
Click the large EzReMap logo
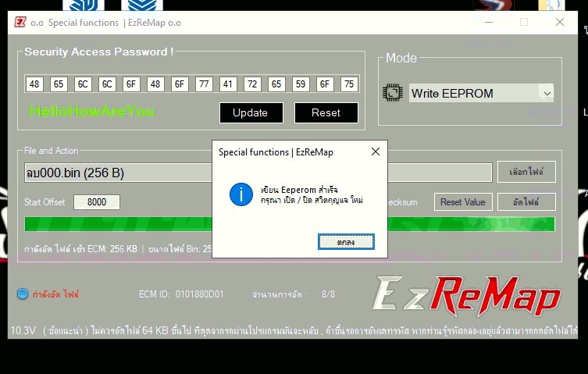pyautogui.click(x=467, y=297)
